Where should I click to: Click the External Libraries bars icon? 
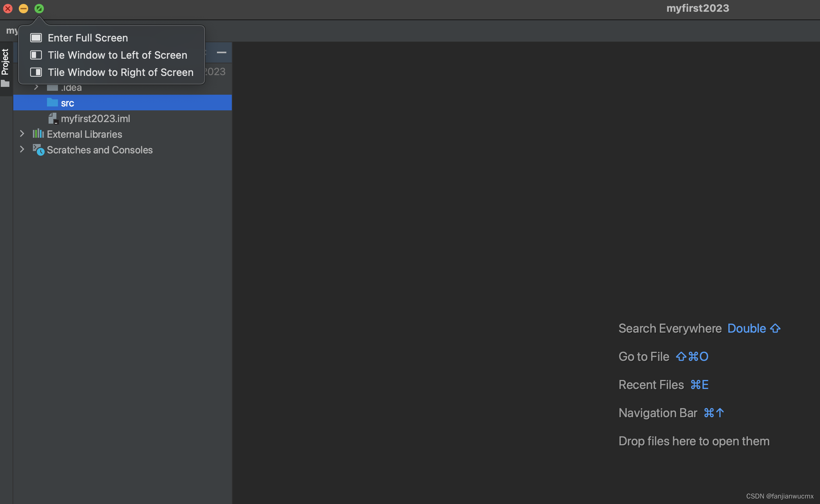pos(38,134)
